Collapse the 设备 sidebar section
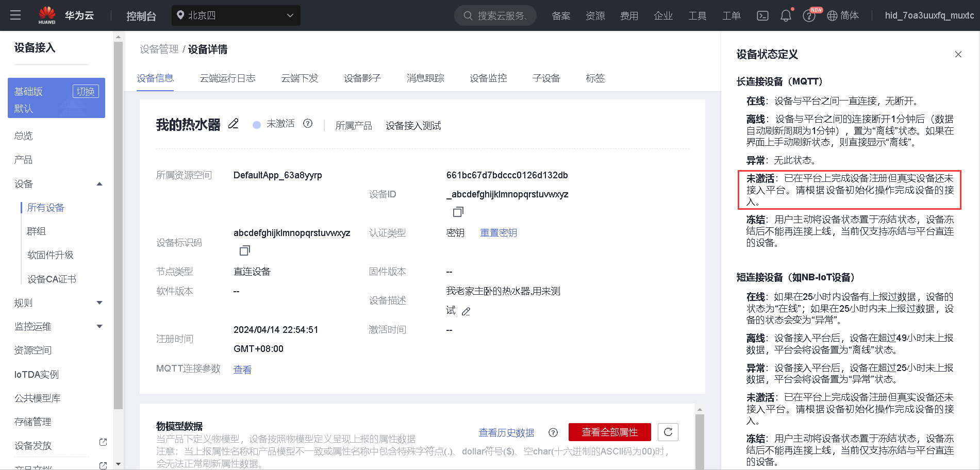The width and height of the screenshot is (980, 470). click(x=99, y=184)
